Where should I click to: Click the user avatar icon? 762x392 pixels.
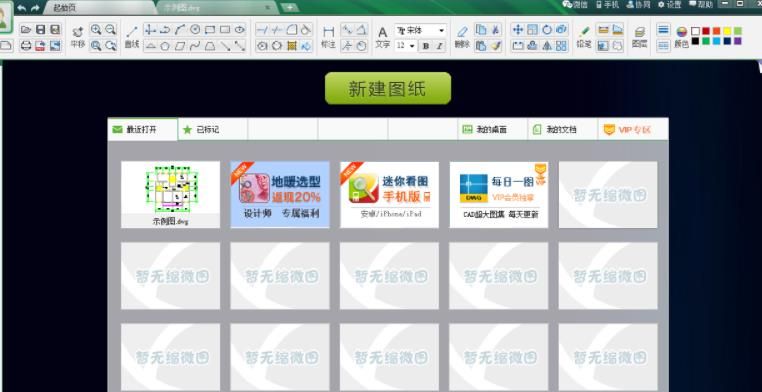coord(5,17)
